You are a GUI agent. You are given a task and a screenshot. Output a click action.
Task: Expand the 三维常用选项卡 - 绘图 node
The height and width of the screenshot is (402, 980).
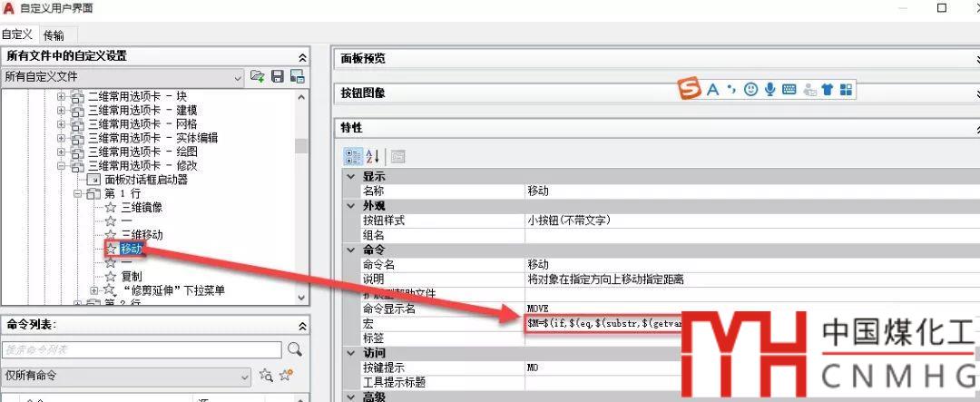click(x=62, y=152)
